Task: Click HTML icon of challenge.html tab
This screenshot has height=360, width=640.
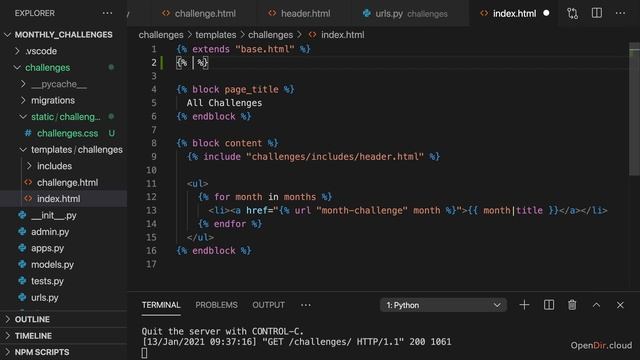Action: 166,13
